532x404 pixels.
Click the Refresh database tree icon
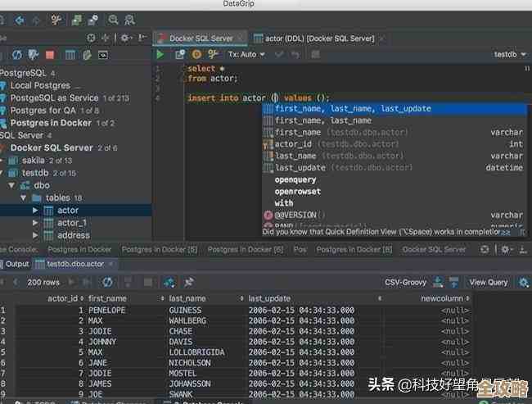(x=17, y=55)
